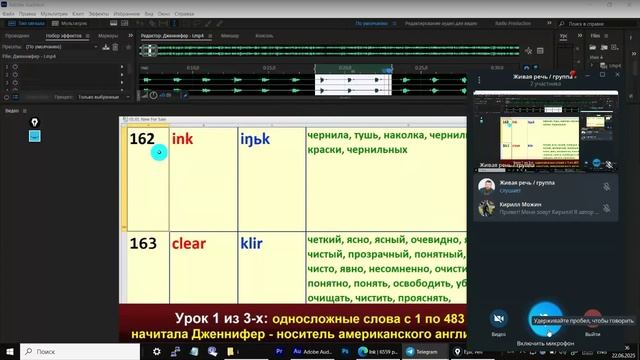Click the blue square icon in Video panel
640x360 pixels.
tap(35, 136)
